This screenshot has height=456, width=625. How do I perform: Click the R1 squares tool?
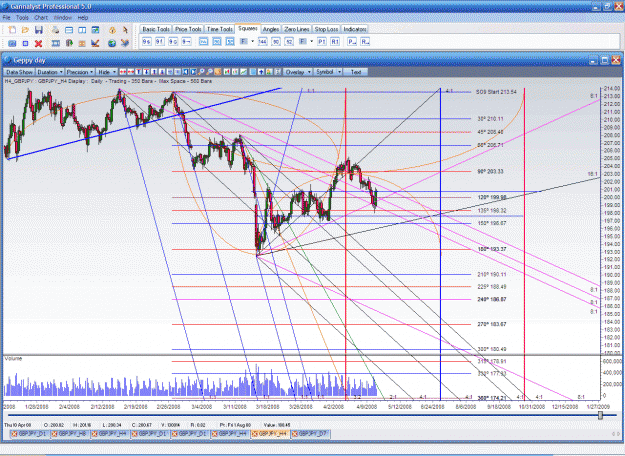[x=335, y=41]
